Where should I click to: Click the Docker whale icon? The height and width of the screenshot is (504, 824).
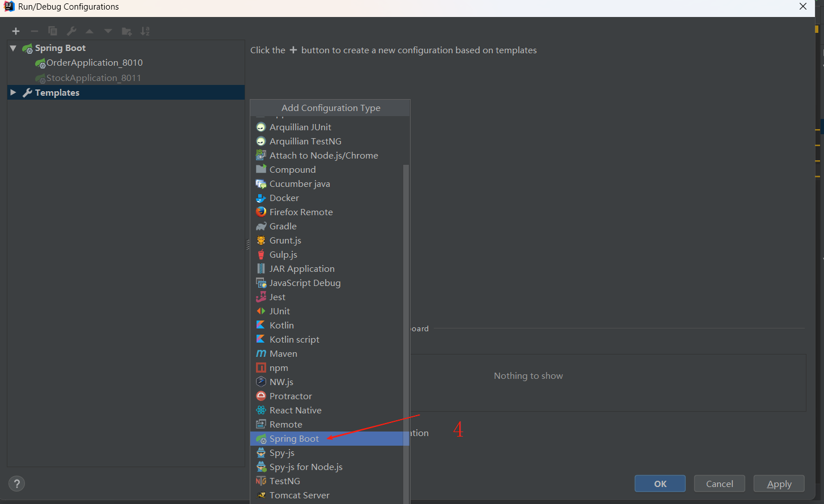pos(261,198)
